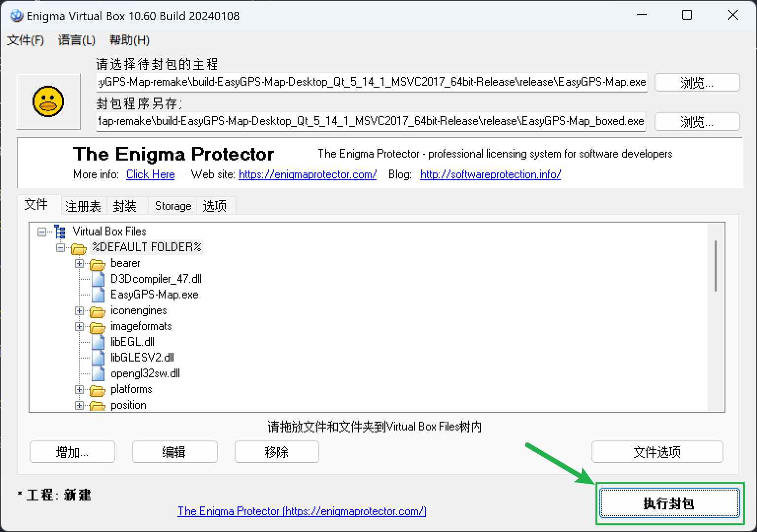
Task: Switch to the 注册表 tab
Action: point(83,206)
